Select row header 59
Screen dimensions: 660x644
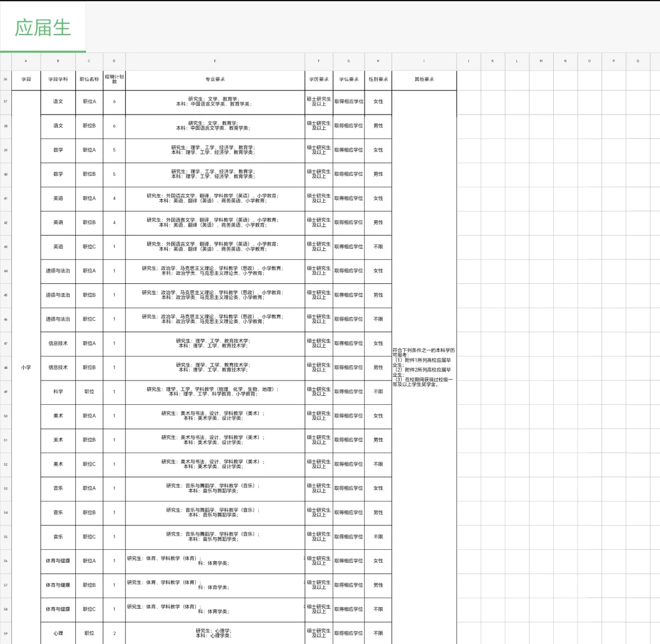5,633
